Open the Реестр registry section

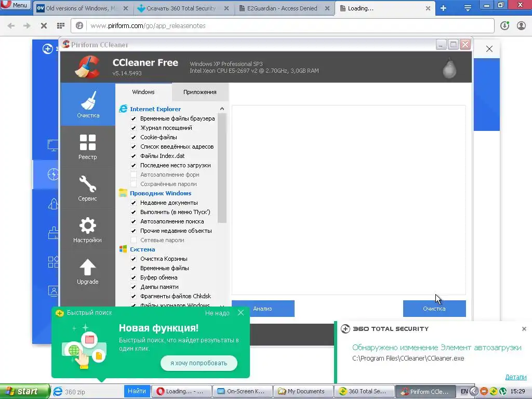[x=88, y=147]
